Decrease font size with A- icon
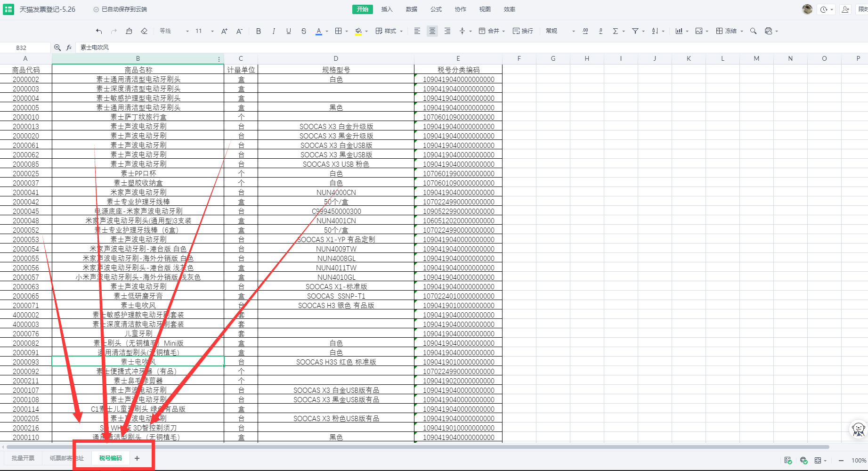The height and width of the screenshot is (471, 868). tap(239, 31)
